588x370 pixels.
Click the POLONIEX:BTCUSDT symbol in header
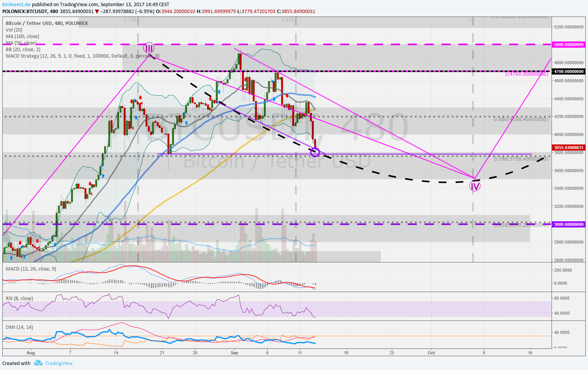pyautogui.click(x=24, y=12)
